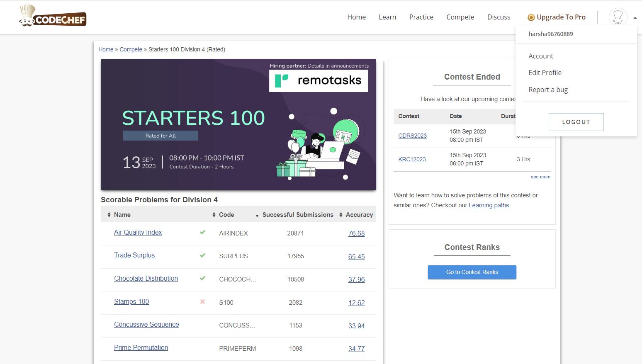Open accuracy 34.77 link
Image resolution: width=642 pixels, height=364 pixels.
pos(356,349)
